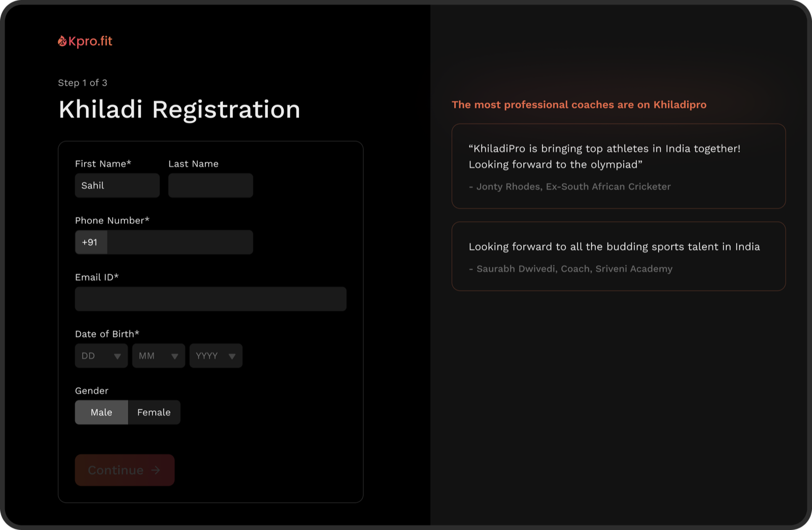Click the budding sports talent quote

(x=614, y=247)
